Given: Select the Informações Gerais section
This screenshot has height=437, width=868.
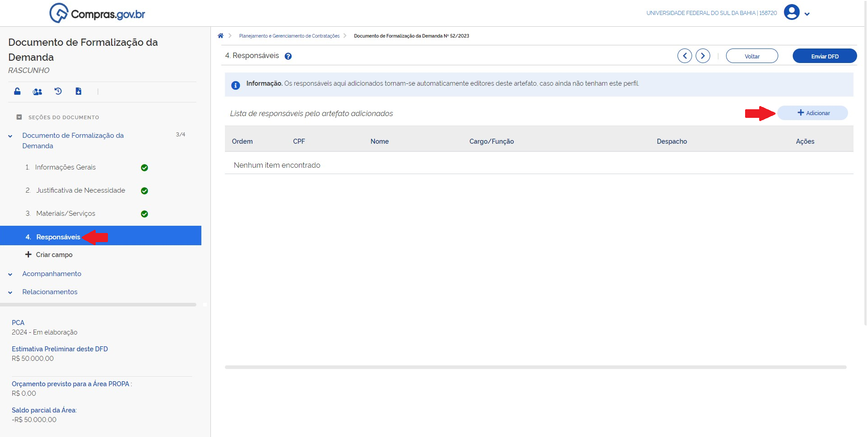Looking at the screenshot, I should (65, 167).
